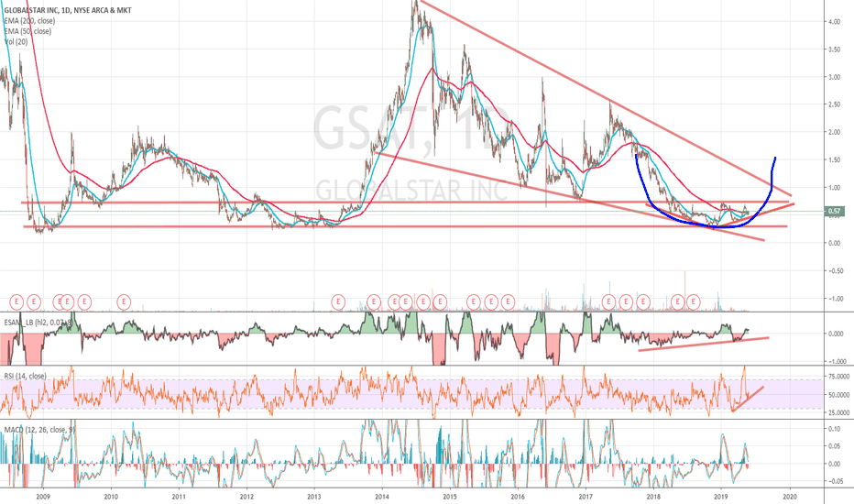Click the 2.50 price axis label
Viewport: 854px width, 504px height.
click(x=834, y=104)
